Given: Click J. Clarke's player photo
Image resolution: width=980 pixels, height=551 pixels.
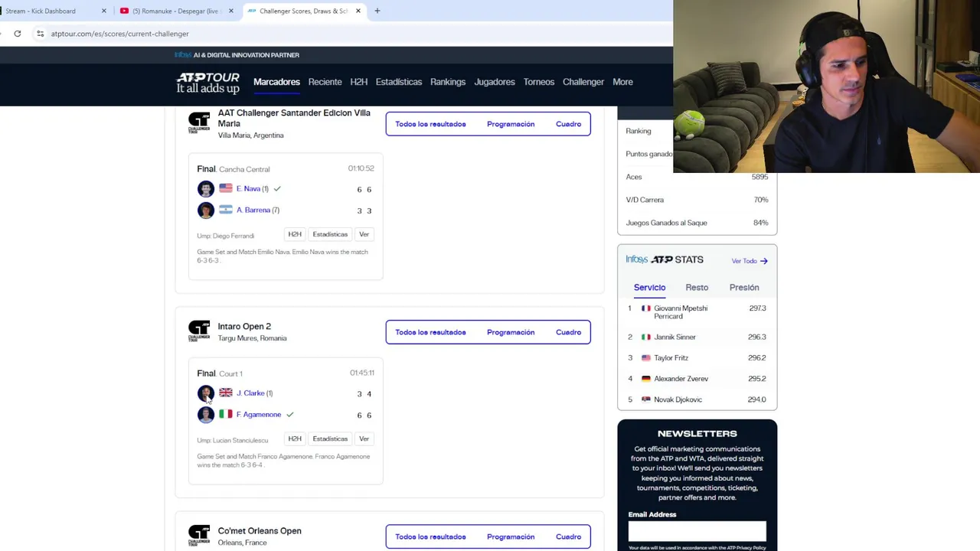Looking at the screenshot, I should click(x=206, y=393).
